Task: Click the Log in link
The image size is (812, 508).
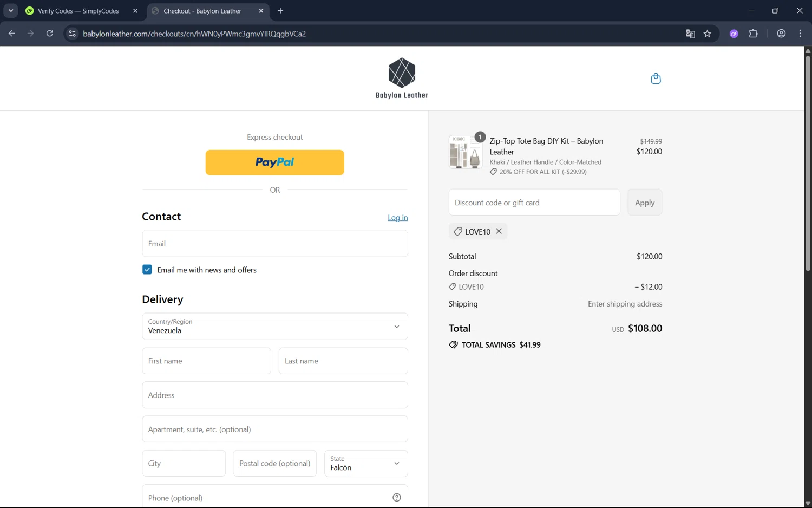Action: click(x=398, y=218)
